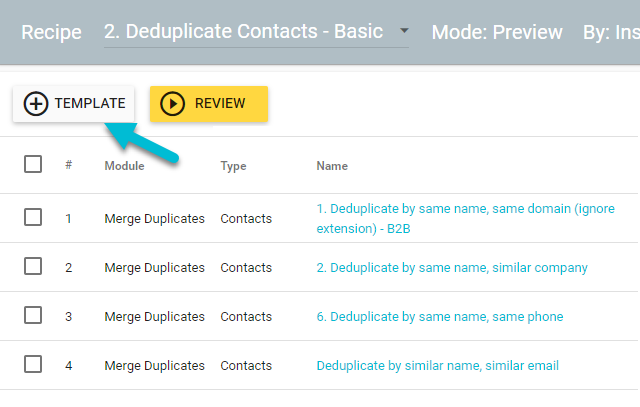Open '2. Deduplicate by same name, similar company'

(452, 268)
